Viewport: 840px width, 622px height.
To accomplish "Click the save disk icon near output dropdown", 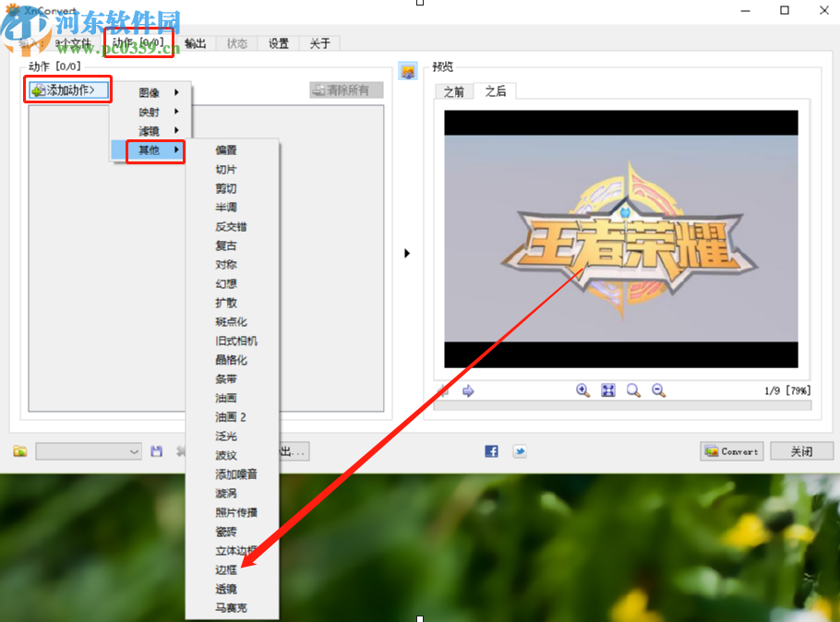I will tap(156, 451).
